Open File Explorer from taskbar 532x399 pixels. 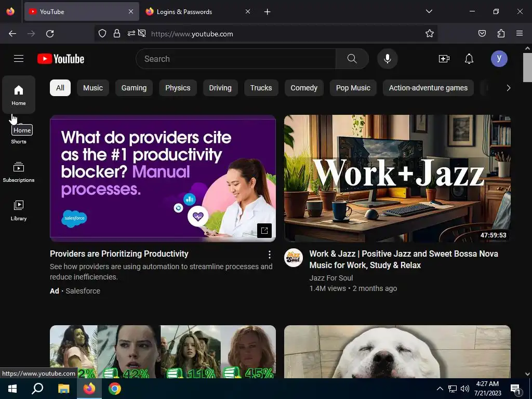pos(63,389)
